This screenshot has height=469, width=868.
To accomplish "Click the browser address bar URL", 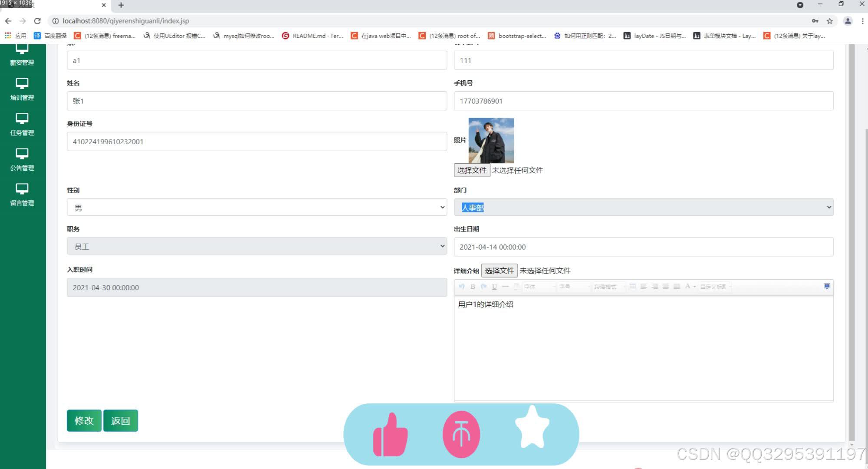I will [x=126, y=21].
